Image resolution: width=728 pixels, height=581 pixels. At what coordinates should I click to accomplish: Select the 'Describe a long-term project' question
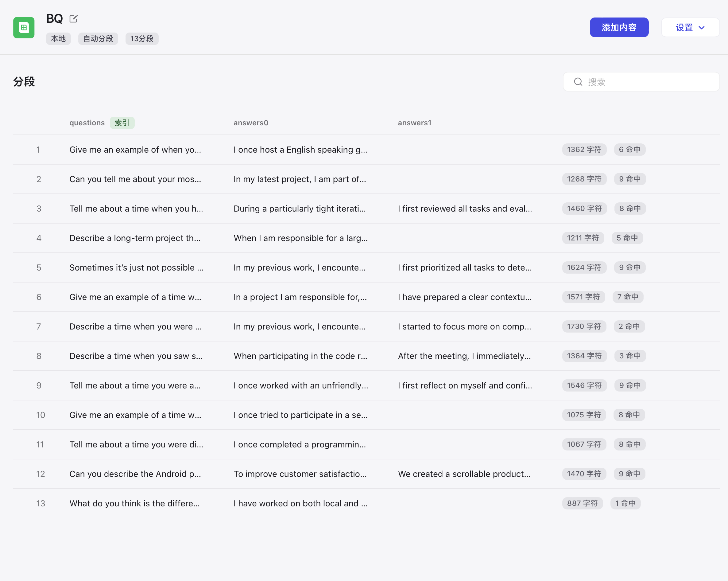(x=135, y=238)
